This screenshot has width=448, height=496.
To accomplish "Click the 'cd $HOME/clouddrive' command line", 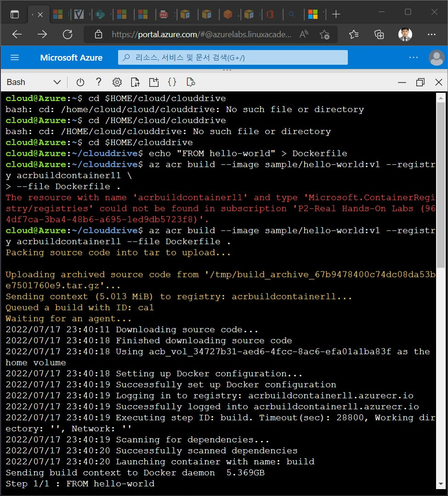I will point(141,143).
